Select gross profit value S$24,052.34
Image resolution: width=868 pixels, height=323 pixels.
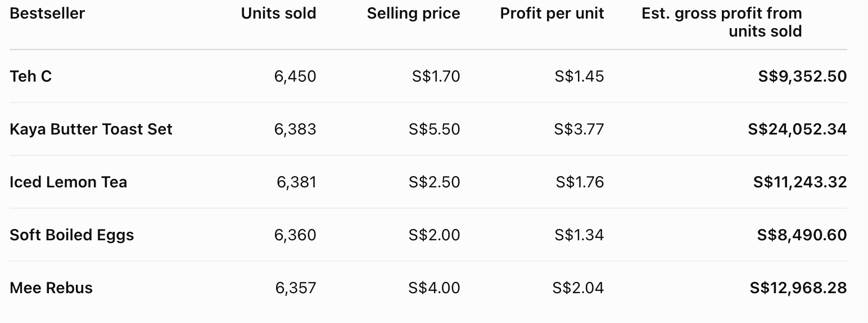click(x=797, y=129)
